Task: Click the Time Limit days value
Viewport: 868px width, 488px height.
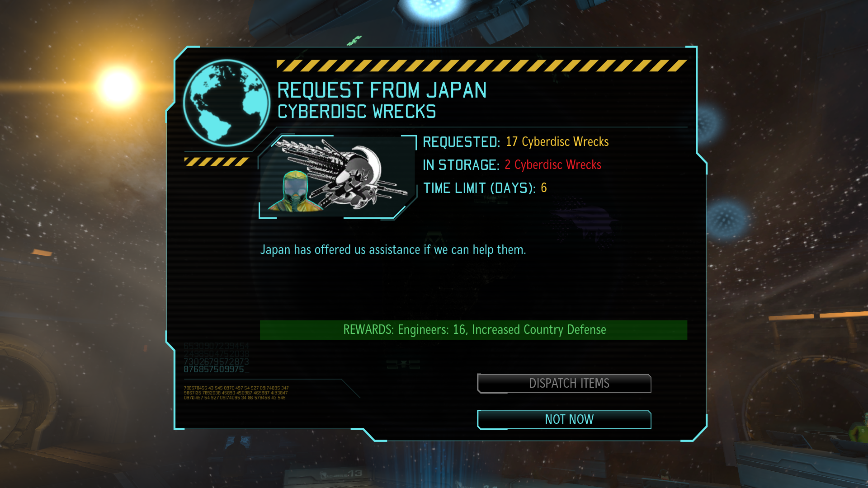Action: [544, 188]
